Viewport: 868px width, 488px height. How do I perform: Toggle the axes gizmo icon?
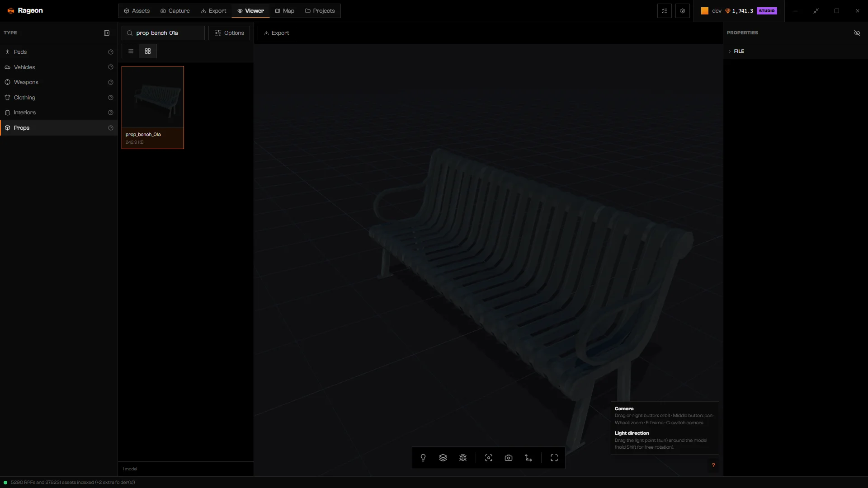click(x=528, y=458)
